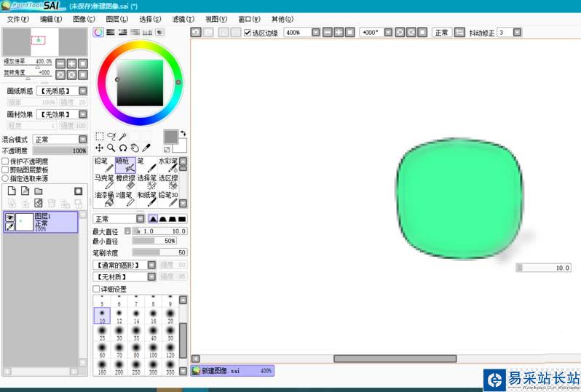
Task: Select the Pen (笔) brush tool
Action: tap(147, 164)
